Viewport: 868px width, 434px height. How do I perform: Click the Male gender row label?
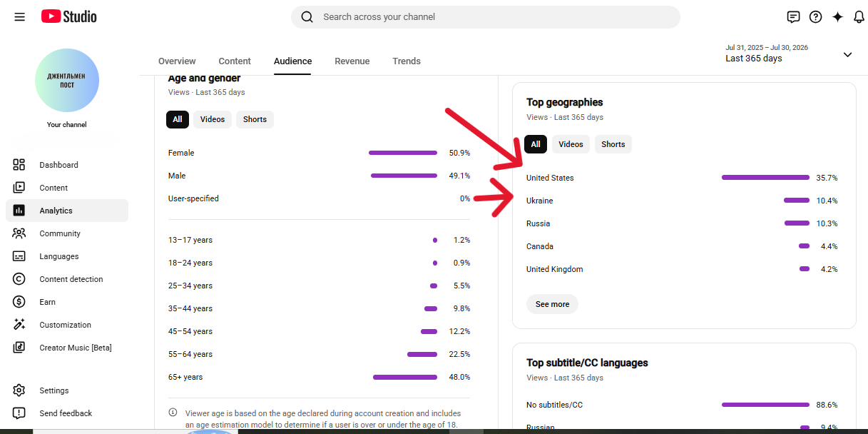(176, 176)
